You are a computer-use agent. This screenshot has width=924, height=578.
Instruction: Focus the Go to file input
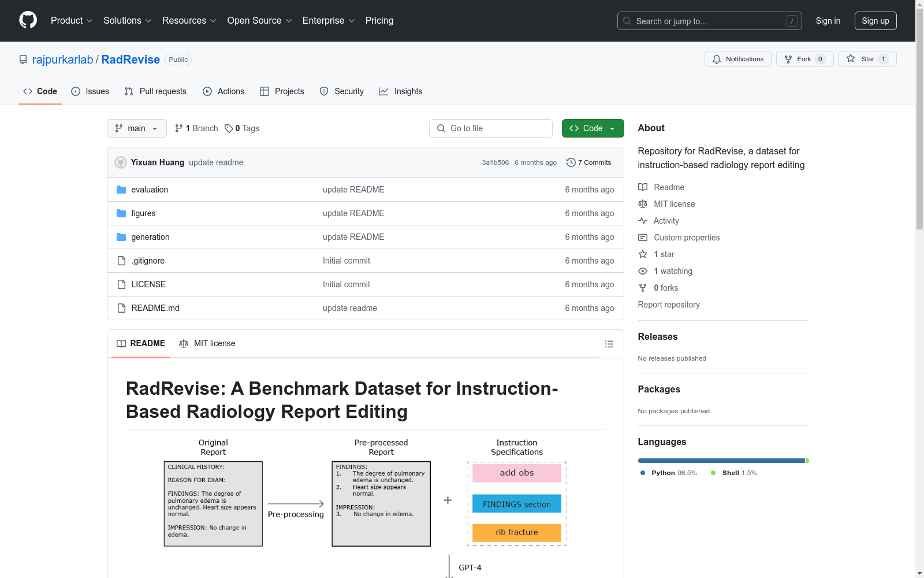click(x=491, y=128)
